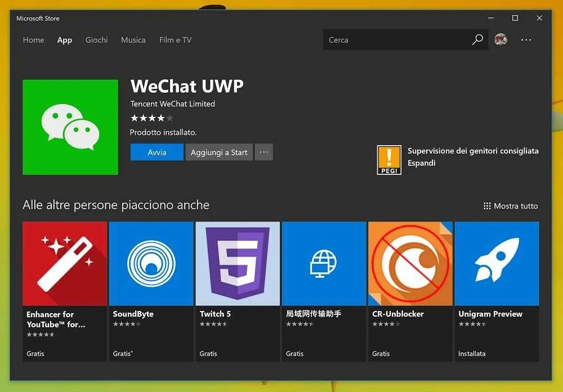This screenshot has height=392, width=563.
Task: Click the Supervisione dei genitori consigliata text
Action: [473, 151]
